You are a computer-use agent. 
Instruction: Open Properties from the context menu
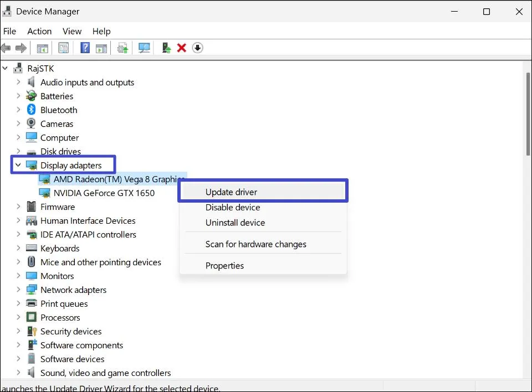tap(263, 266)
